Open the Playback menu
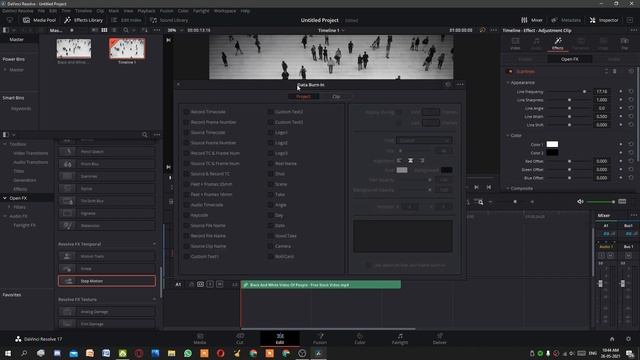This screenshot has height=360, width=640. point(146,11)
